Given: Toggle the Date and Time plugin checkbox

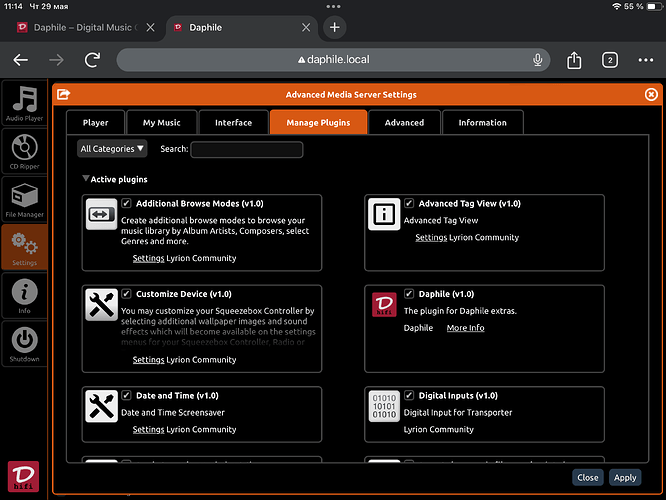Looking at the screenshot, I should tap(127, 395).
